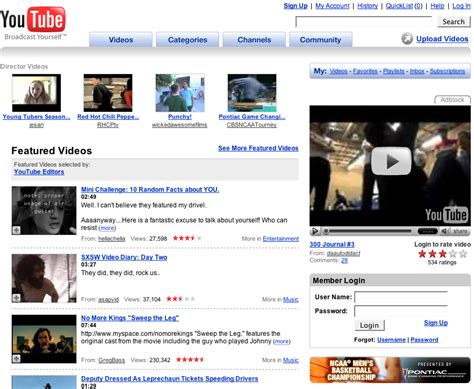Open My Account link
This screenshot has width=474, height=389.
[332, 6]
